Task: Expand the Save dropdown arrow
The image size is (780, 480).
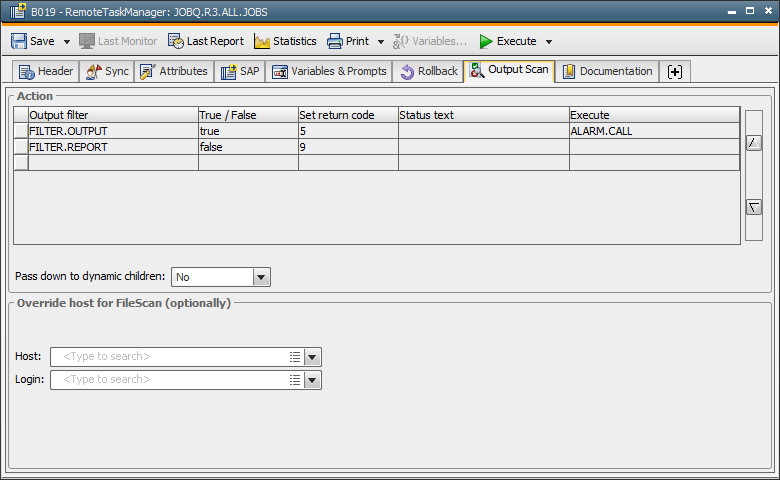Action: 67,42
